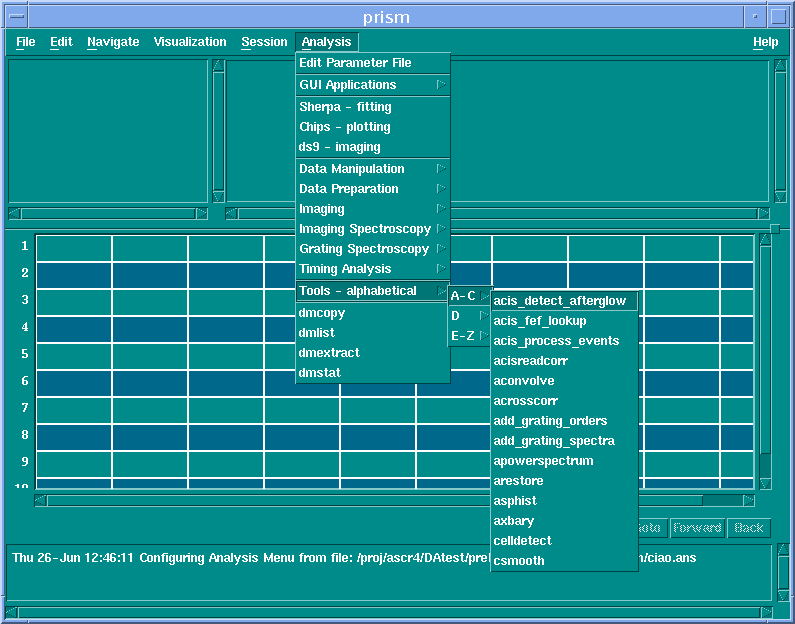Click the log message text line

pos(354,558)
